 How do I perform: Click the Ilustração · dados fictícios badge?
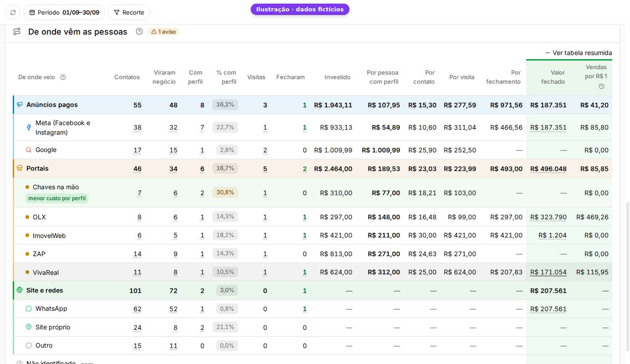click(x=300, y=9)
